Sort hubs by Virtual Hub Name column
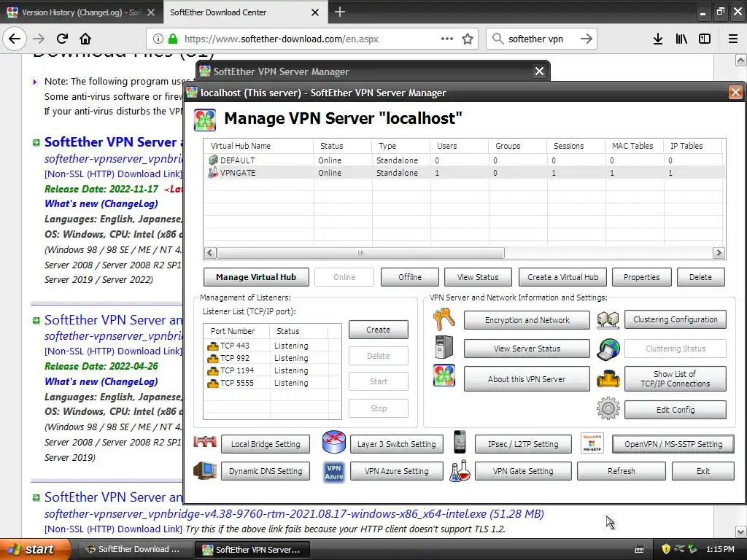 click(259, 146)
